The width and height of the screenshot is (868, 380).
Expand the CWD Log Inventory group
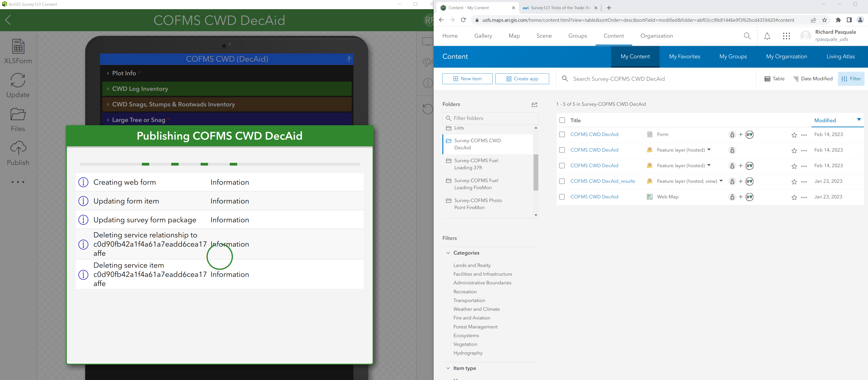227,89
